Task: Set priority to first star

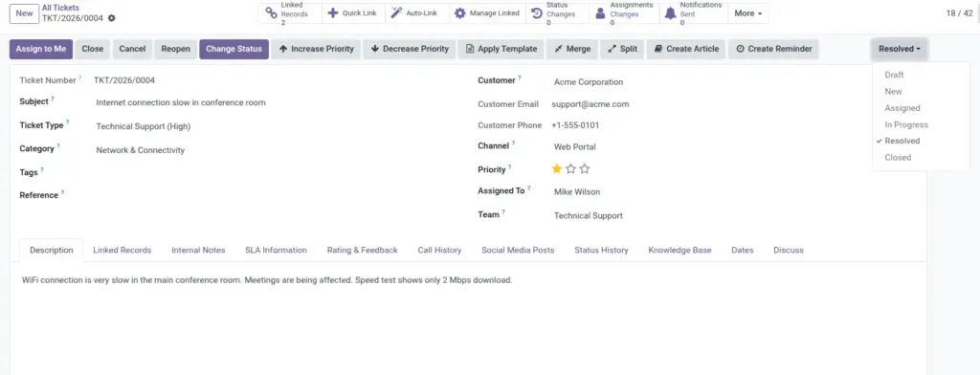Action: [557, 168]
